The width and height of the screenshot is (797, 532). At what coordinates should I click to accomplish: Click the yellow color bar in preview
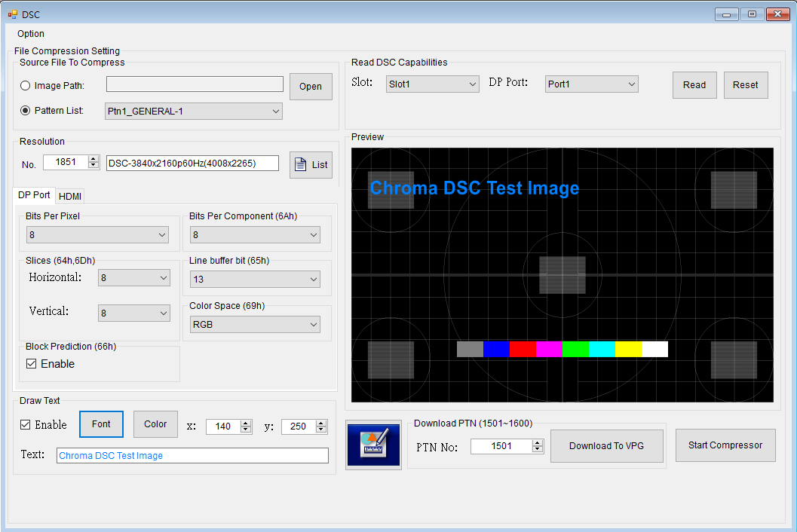(629, 349)
